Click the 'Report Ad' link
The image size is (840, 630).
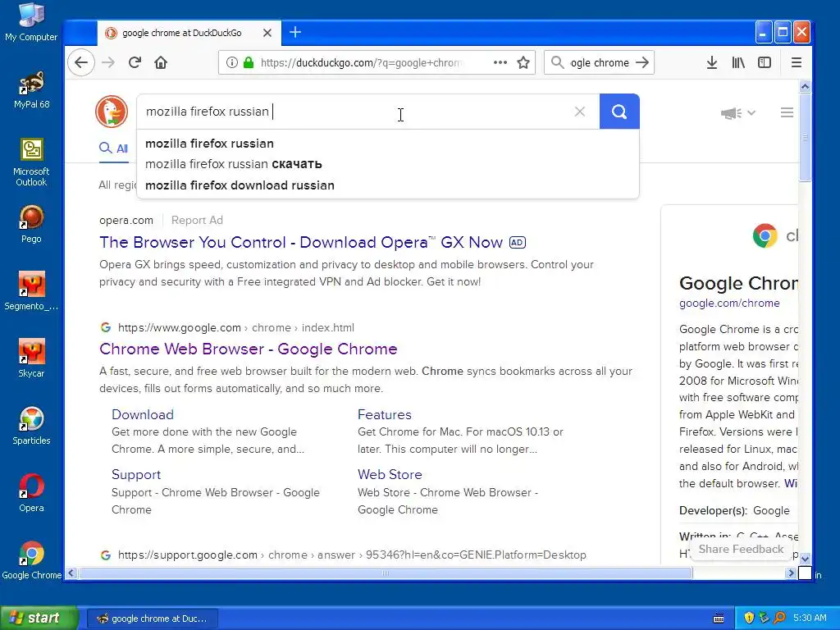click(x=197, y=220)
